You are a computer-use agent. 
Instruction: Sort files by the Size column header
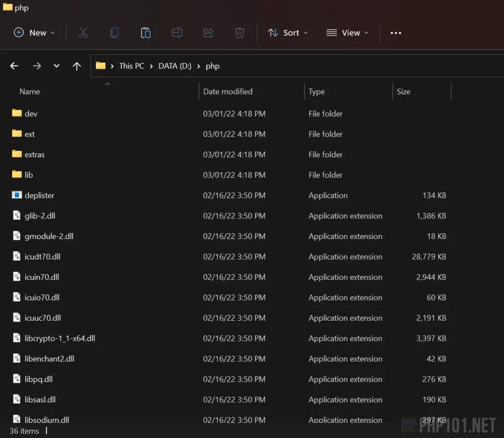[403, 92]
